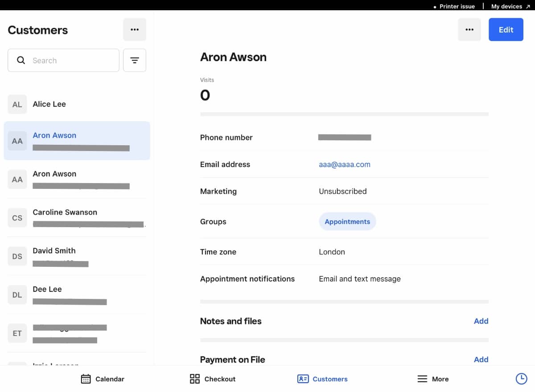
Task: Click the Aron Awson profile heading
Action: [x=233, y=57]
